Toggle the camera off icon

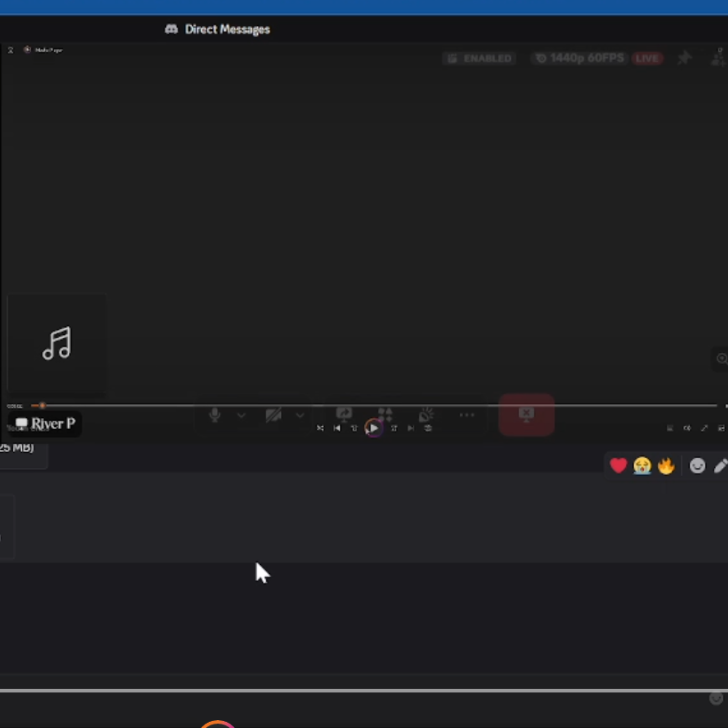click(x=273, y=415)
